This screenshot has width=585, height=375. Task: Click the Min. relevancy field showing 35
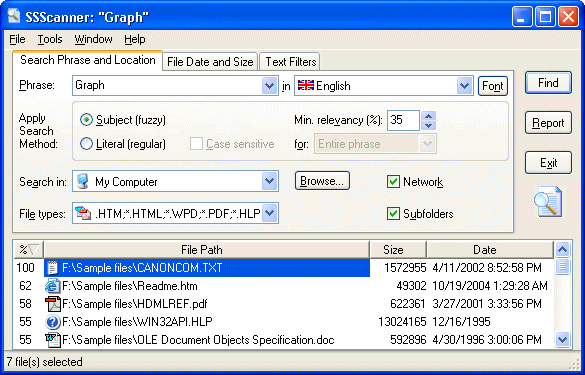(x=403, y=120)
